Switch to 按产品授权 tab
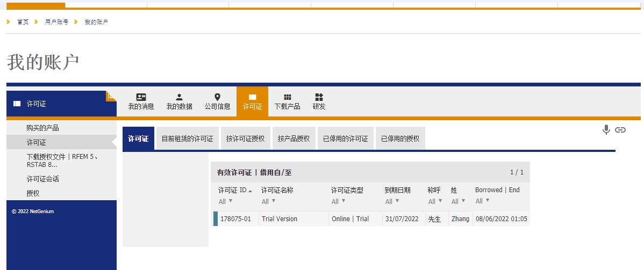Image resolution: width=644 pixels, height=270 pixels. [294, 138]
